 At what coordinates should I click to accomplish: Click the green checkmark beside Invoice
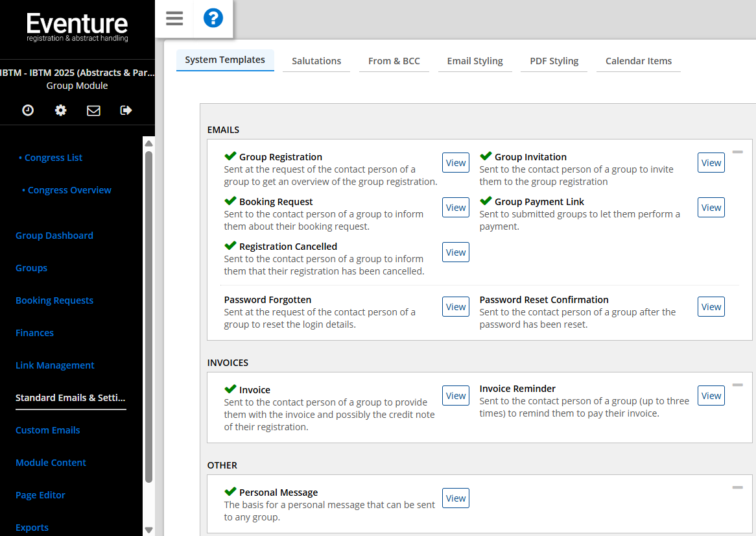point(230,389)
